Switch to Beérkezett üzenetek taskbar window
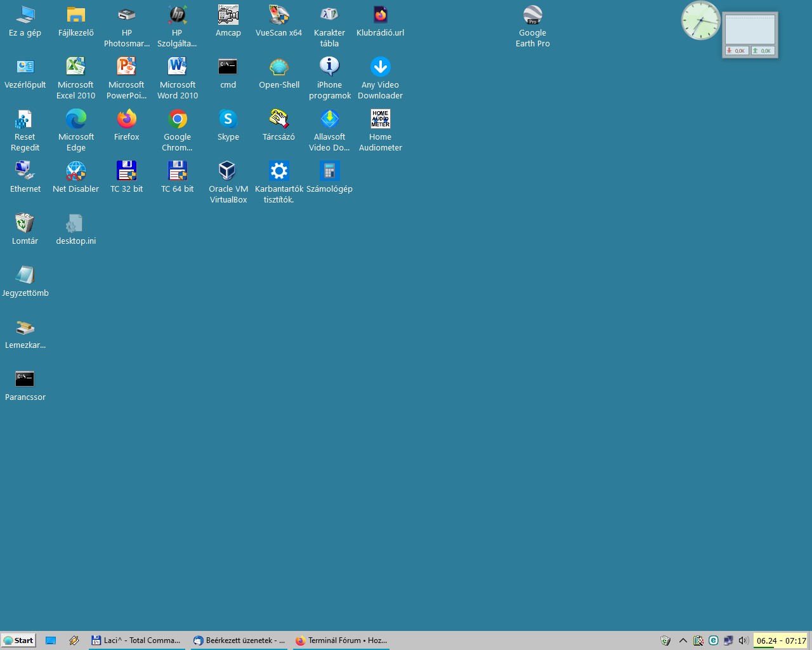 239,640
